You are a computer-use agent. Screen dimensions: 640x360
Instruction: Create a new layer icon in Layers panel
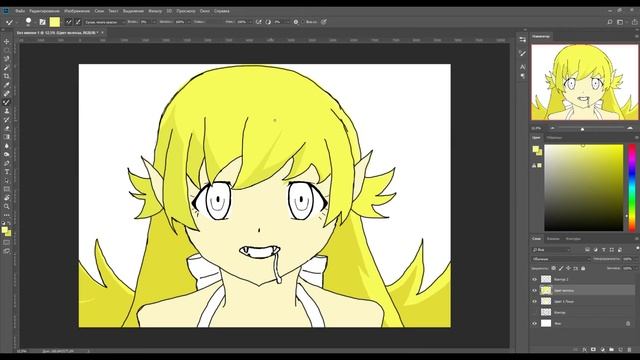pos(620,350)
